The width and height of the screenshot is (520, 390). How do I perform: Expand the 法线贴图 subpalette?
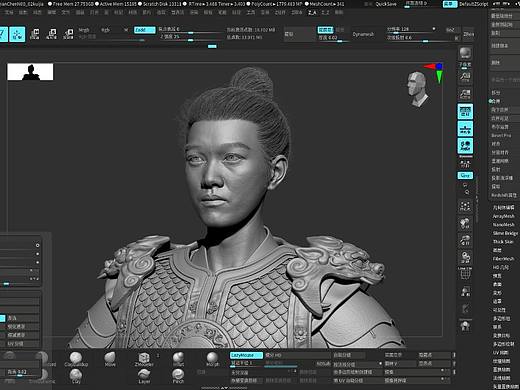(x=501, y=378)
